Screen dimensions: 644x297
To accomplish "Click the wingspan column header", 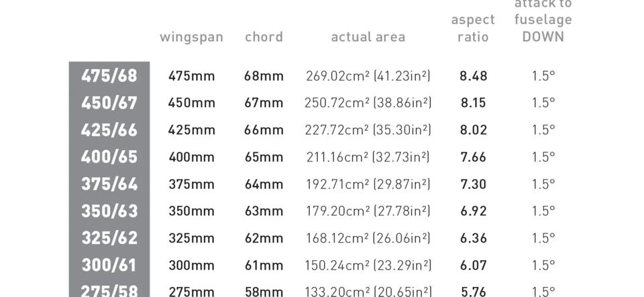I will pyautogui.click(x=191, y=37).
